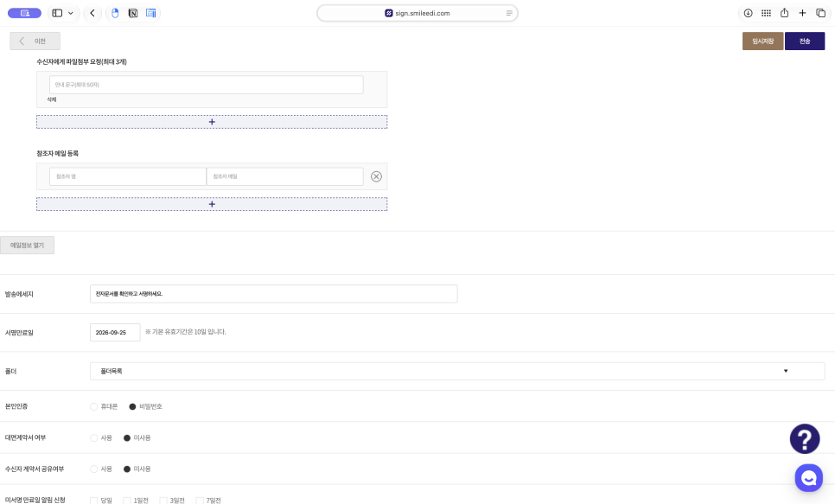Open the question mark help button
The height and width of the screenshot is (504, 835).
[x=805, y=439]
